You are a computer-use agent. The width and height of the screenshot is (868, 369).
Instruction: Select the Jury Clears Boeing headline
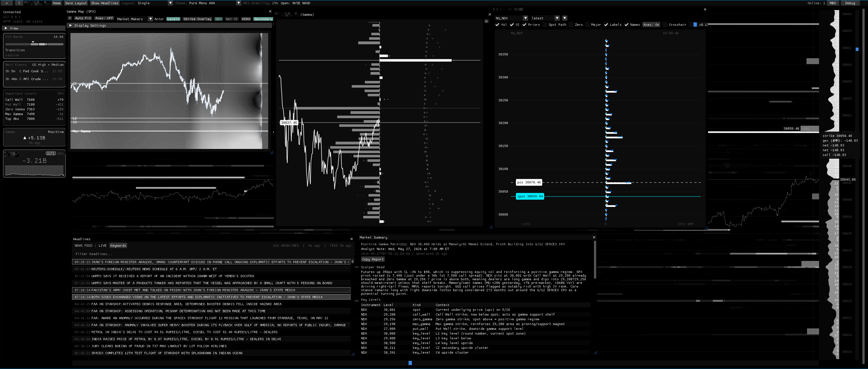click(211, 346)
